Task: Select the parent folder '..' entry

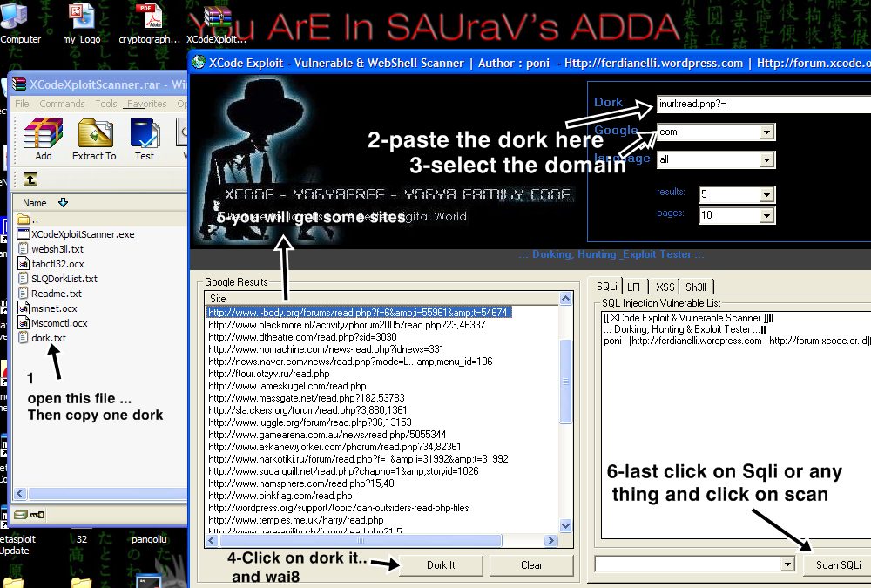Action: (27, 220)
